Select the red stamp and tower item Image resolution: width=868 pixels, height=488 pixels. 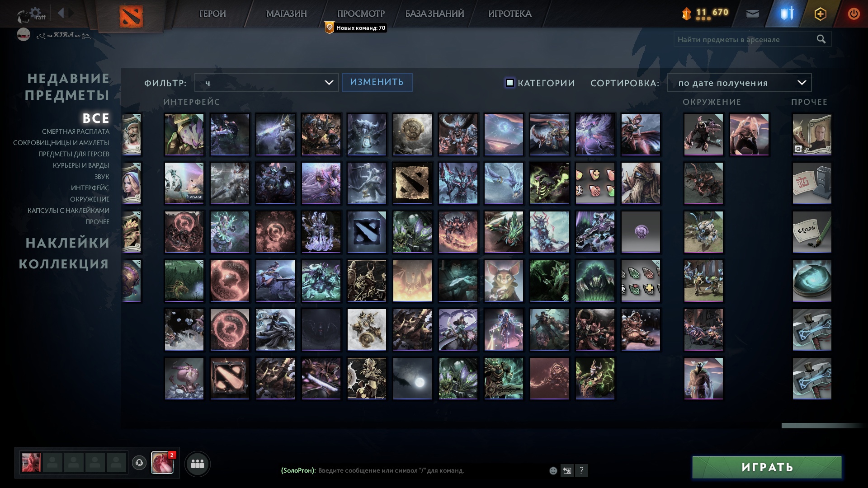[812, 183]
